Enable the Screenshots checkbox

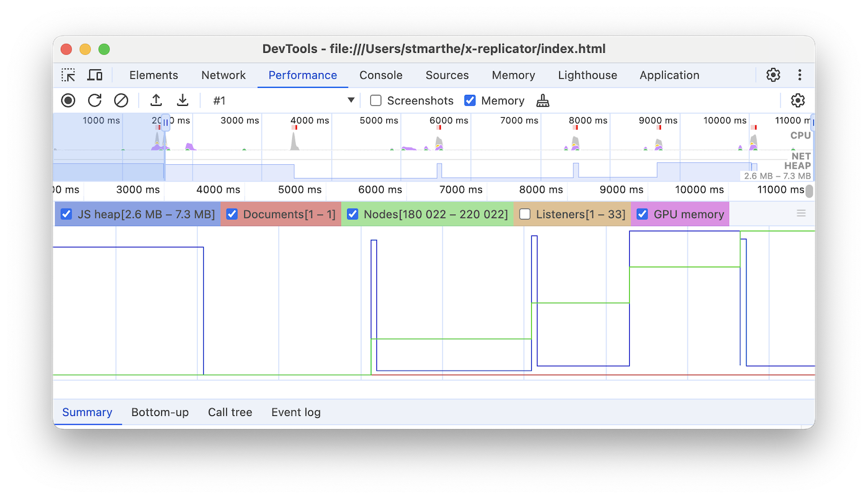coord(375,100)
